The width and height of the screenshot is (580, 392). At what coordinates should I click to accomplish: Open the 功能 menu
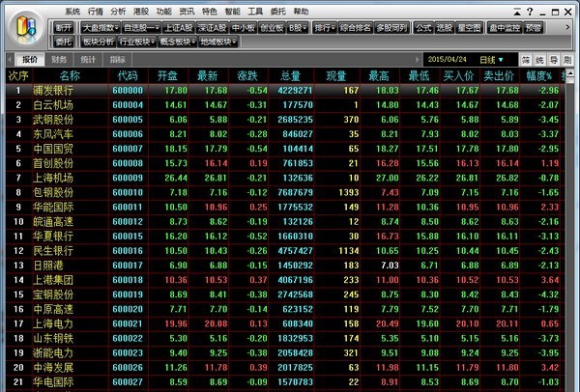point(164,12)
